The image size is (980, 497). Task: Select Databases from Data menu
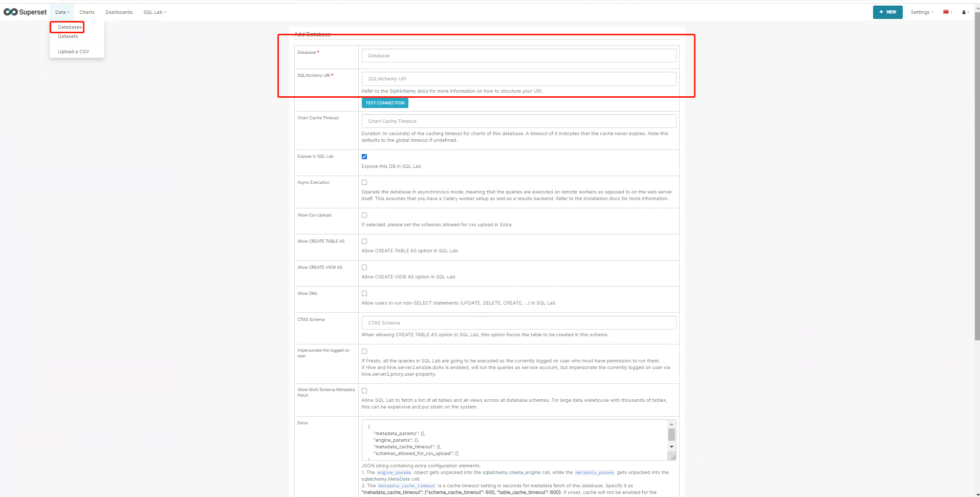tap(70, 27)
